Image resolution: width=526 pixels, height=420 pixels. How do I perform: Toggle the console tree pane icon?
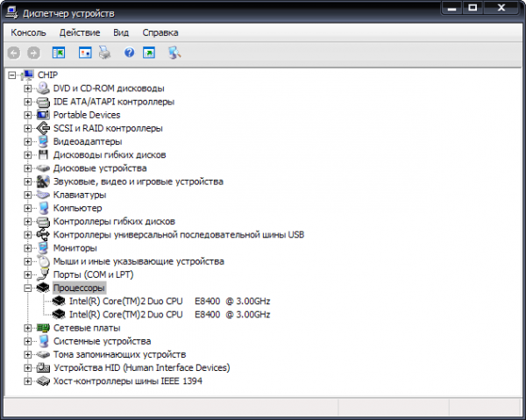[59, 53]
